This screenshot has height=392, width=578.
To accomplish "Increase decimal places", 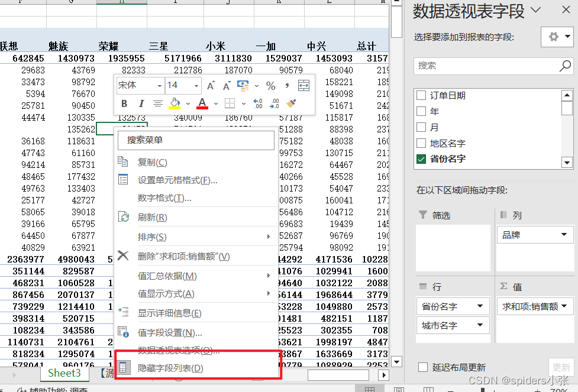I will tap(258, 103).
